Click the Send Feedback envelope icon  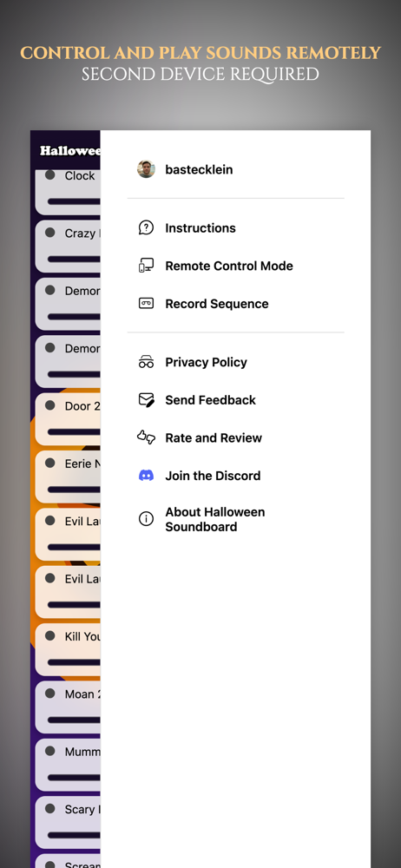146,399
